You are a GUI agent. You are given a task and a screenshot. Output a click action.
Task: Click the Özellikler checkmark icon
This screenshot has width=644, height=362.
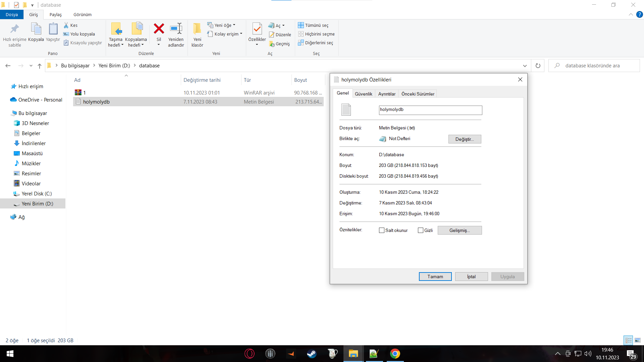pos(257,29)
